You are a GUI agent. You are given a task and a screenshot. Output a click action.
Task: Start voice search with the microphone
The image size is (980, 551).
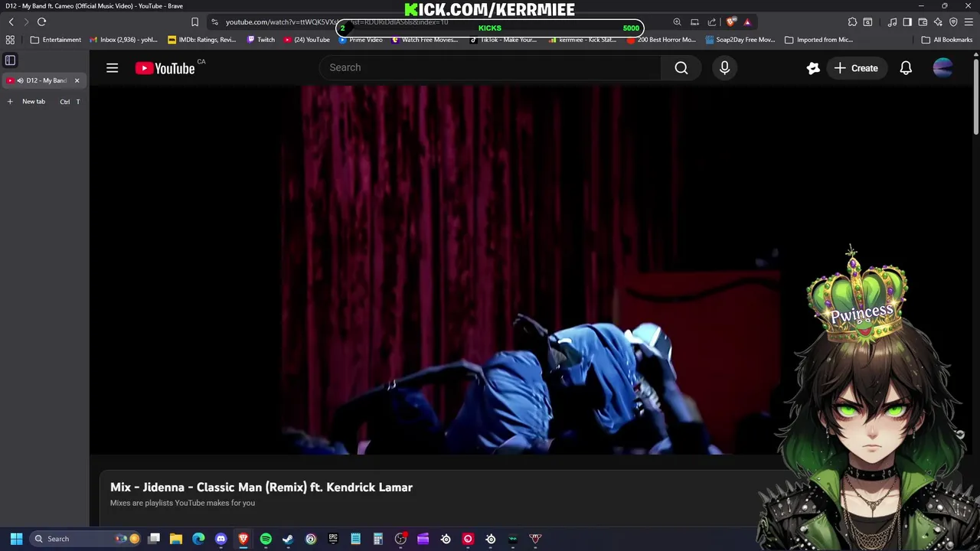tap(725, 68)
